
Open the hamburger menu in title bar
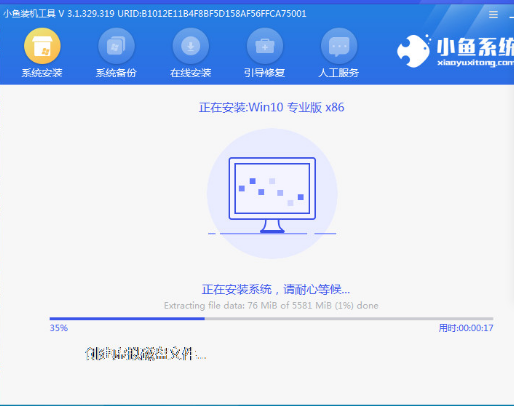(493, 14)
